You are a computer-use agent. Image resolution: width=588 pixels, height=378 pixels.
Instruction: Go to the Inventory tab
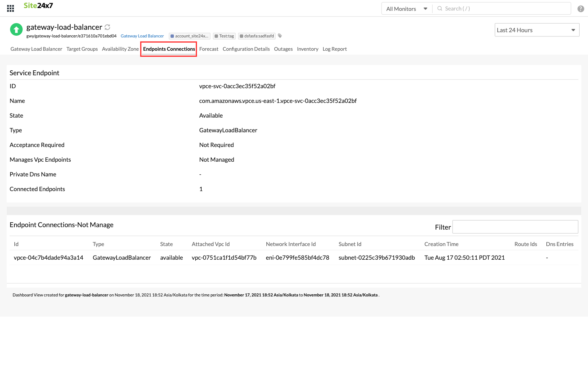(308, 49)
